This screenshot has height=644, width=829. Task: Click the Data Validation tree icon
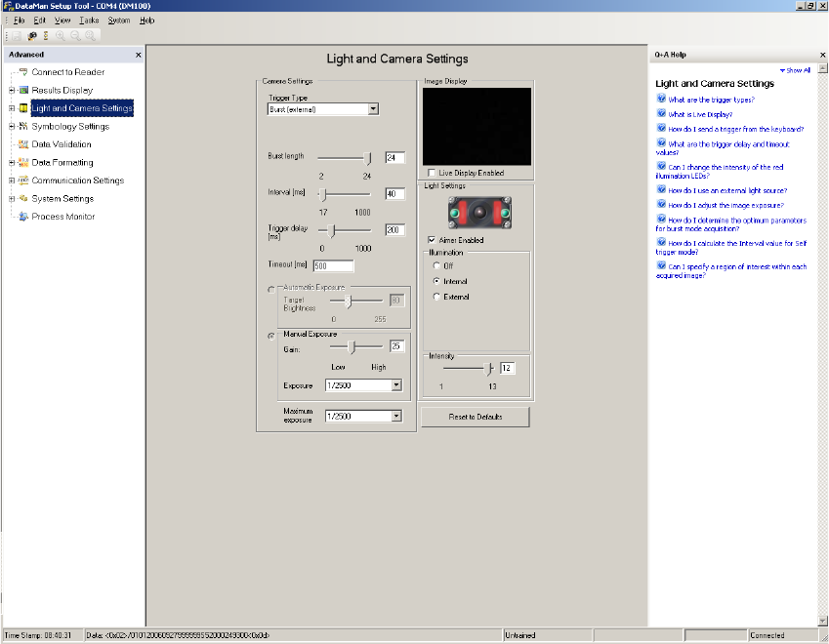[x=23, y=144]
